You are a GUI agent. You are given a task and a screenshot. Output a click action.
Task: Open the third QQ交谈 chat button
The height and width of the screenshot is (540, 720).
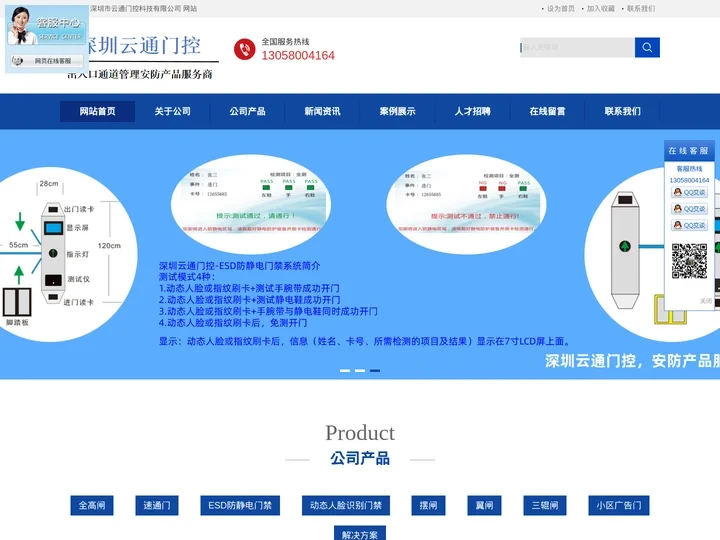pyautogui.click(x=689, y=225)
